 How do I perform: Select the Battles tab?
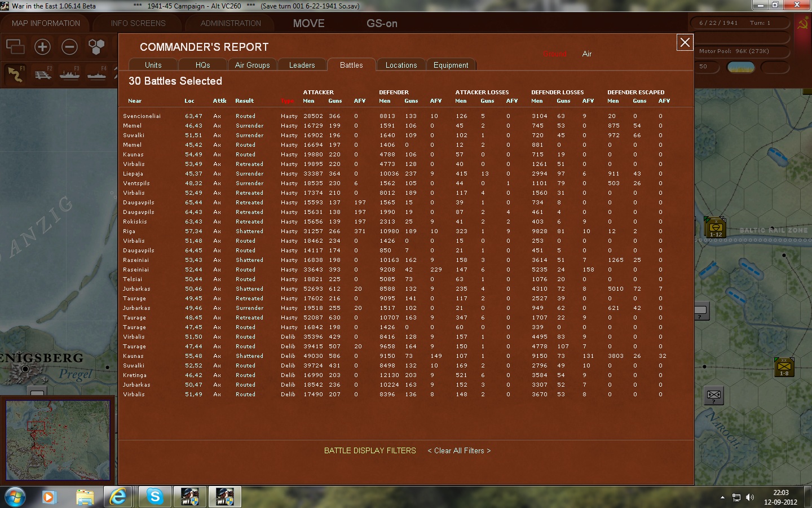point(351,65)
